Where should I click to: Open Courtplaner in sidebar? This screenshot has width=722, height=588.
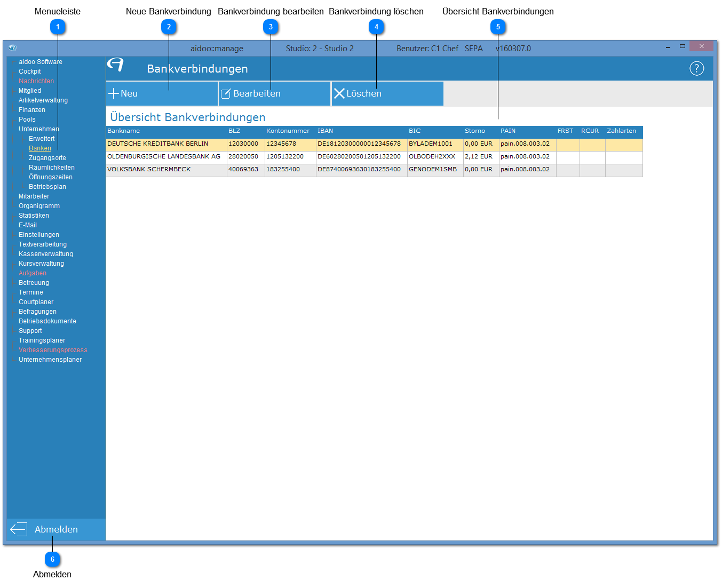[36, 302]
